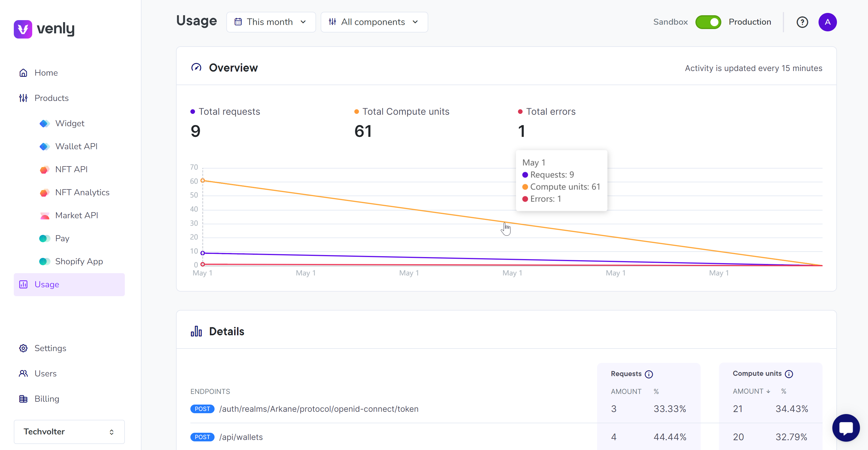Open Market API page
The image size is (868, 450).
point(77,215)
